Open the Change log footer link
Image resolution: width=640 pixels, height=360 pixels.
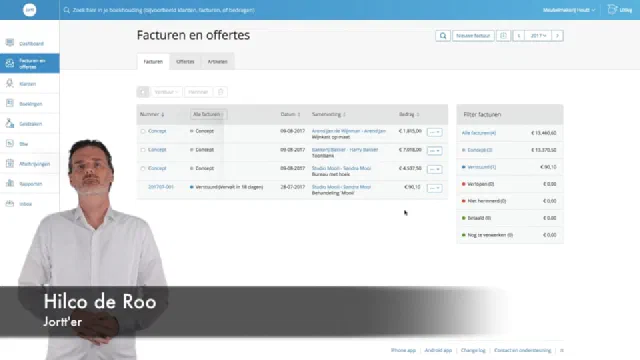[x=473, y=350]
